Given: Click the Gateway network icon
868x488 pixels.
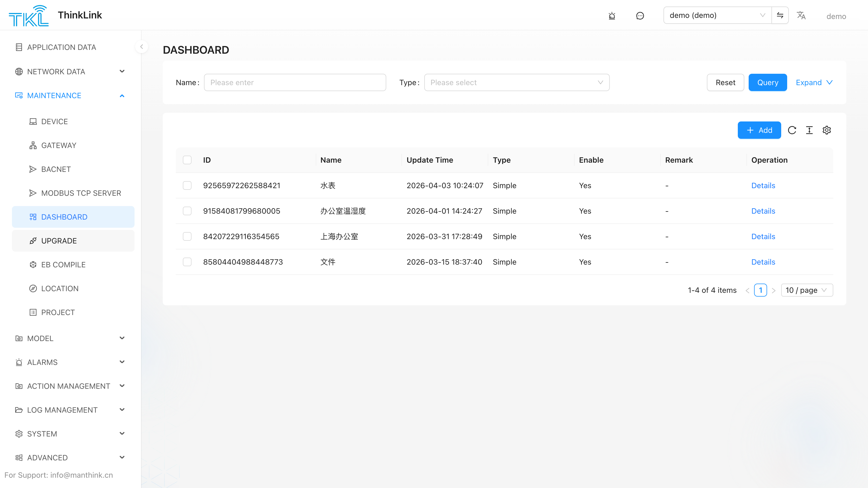Looking at the screenshot, I should point(33,146).
